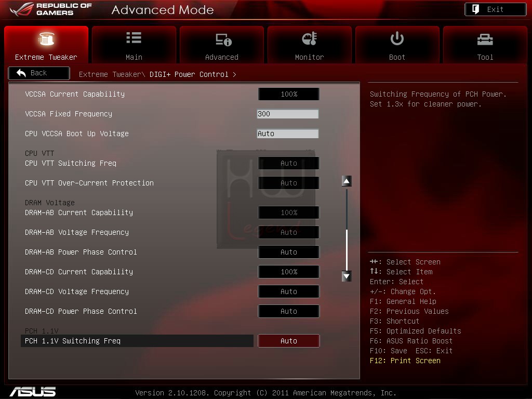532x399 pixels.
Task: Open DRAM-CD Current Capability dropdown
Action: coord(289,272)
